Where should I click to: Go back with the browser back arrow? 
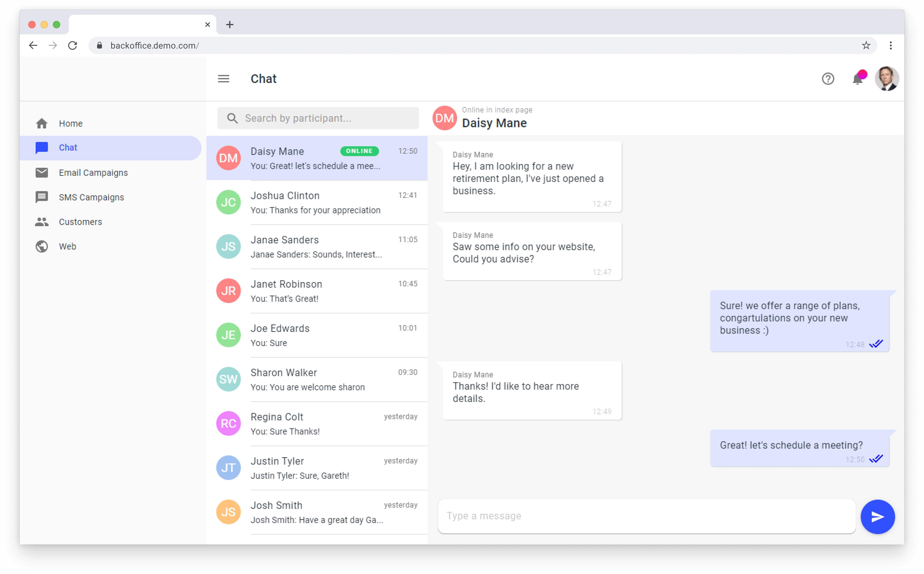33,45
